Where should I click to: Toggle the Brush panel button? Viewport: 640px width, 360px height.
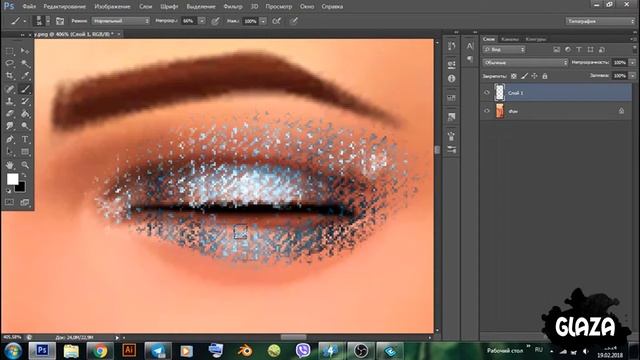[x=60, y=21]
